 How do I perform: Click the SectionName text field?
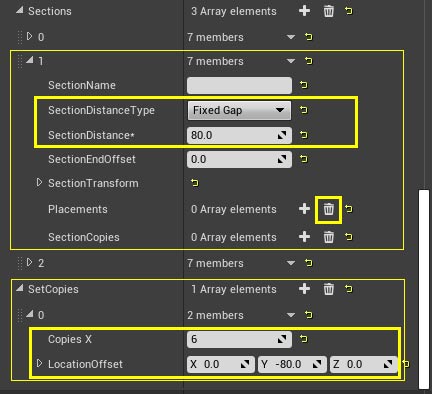[239, 85]
